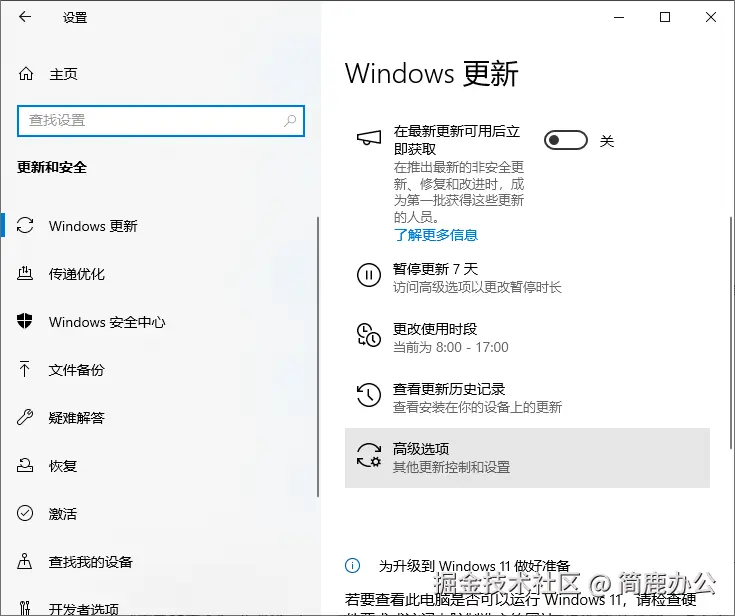Click the 查看安装在你的设备上的更新 description
735x616 pixels.
click(477, 407)
